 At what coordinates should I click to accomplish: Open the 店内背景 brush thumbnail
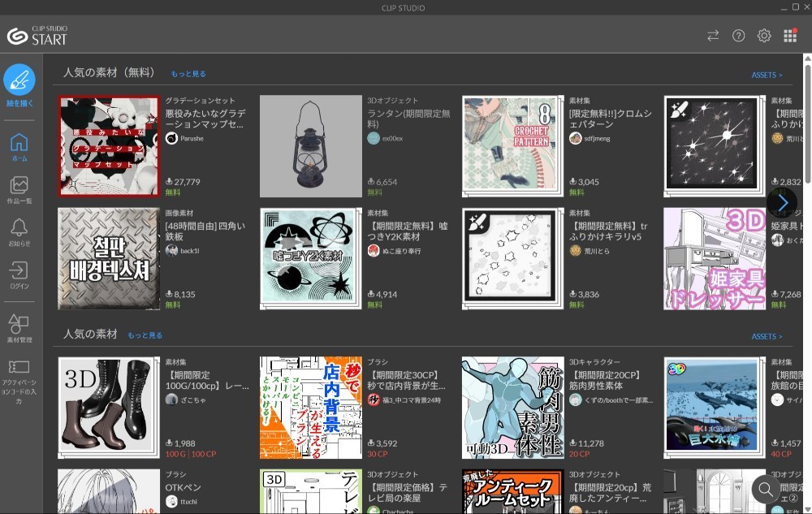[x=311, y=408]
